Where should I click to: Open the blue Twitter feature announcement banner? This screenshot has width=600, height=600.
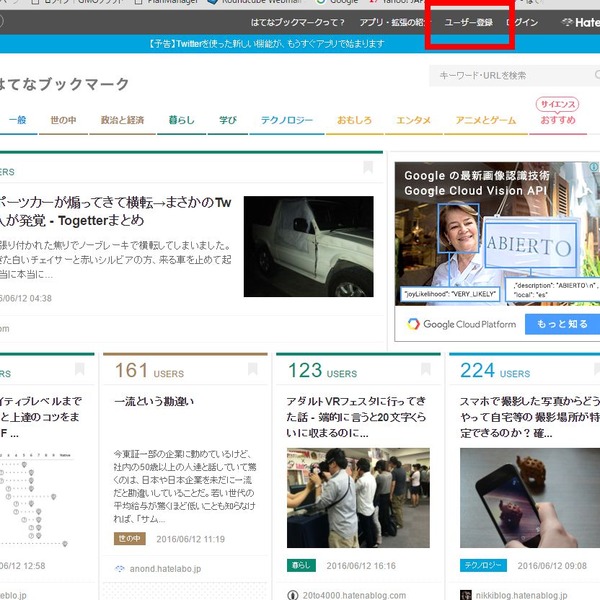(266, 44)
